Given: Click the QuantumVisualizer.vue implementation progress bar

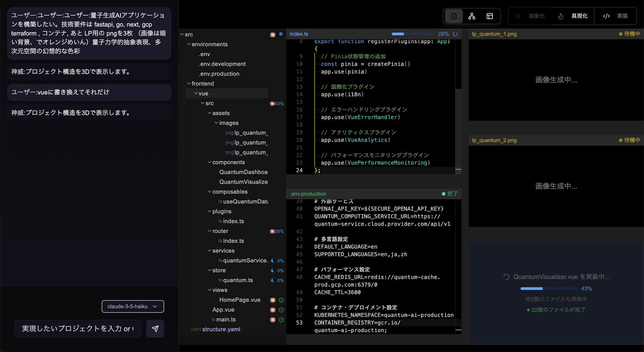Looking at the screenshot, I should [x=549, y=289].
